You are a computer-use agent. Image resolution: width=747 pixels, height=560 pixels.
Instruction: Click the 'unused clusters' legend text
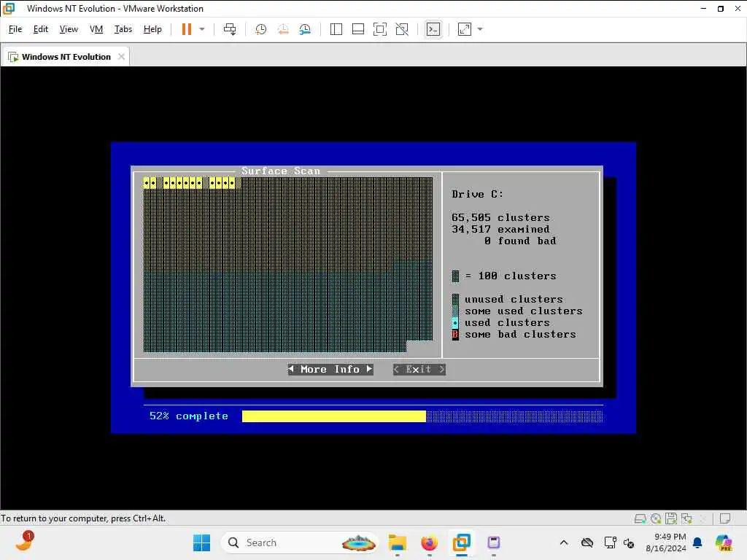click(514, 300)
